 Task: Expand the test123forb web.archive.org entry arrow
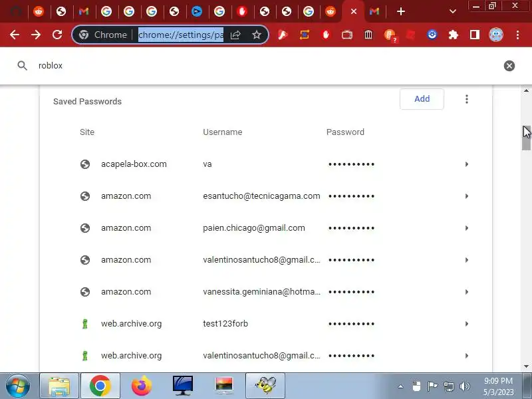click(x=467, y=324)
